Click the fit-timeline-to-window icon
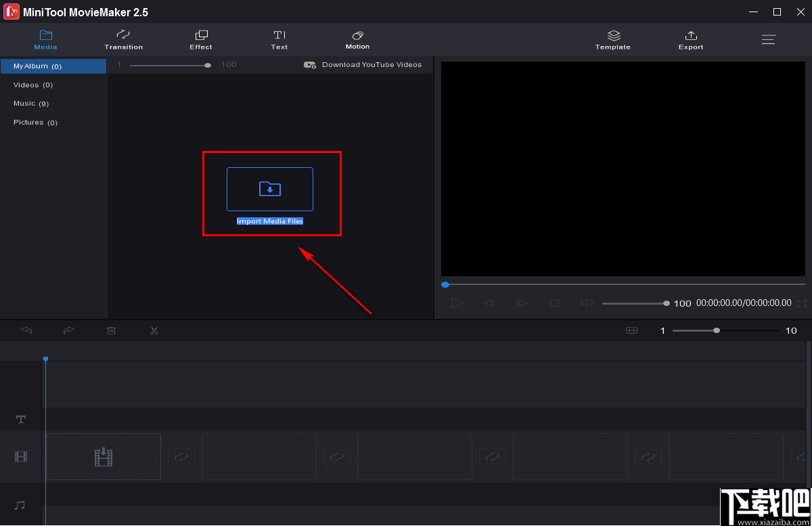The height and width of the screenshot is (526, 812). tap(631, 330)
